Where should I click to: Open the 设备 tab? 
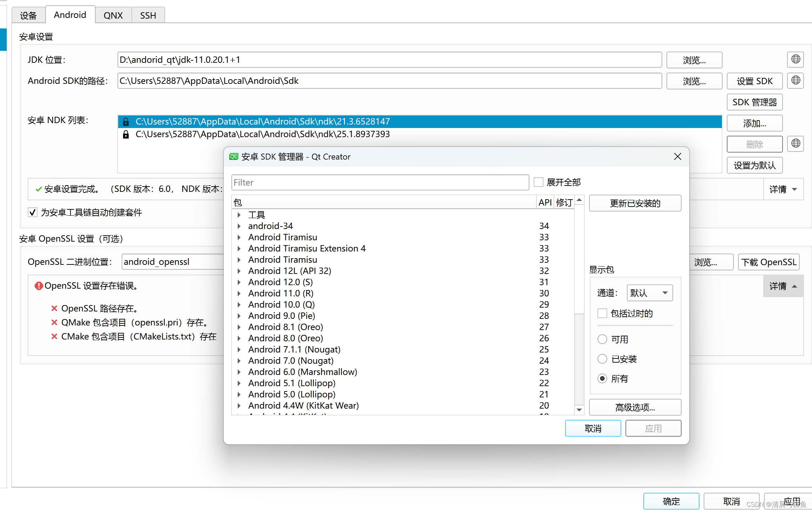tap(28, 15)
